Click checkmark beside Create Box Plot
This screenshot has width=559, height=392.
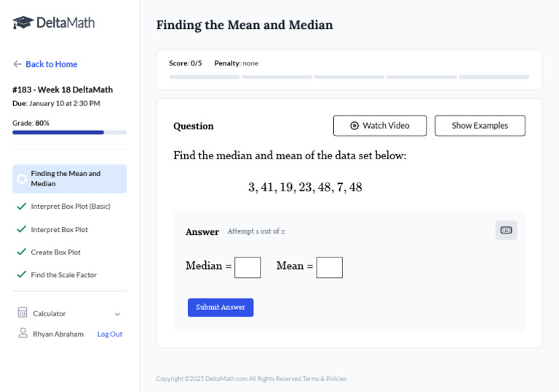[x=22, y=252]
